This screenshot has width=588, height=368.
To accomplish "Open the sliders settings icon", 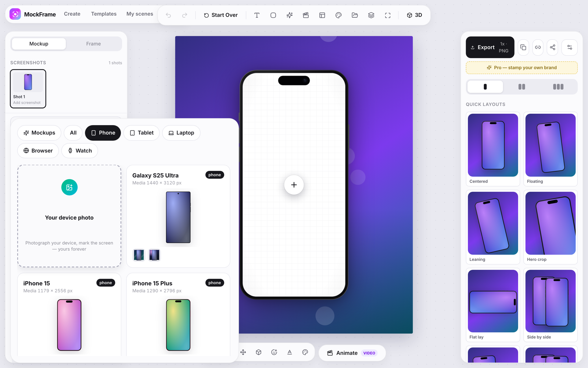I will tap(570, 47).
